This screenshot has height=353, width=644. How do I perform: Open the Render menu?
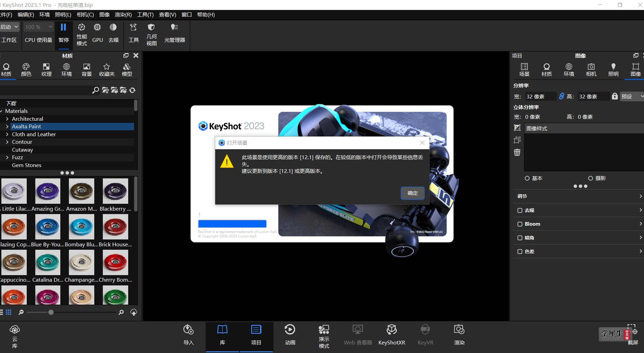coord(123,15)
